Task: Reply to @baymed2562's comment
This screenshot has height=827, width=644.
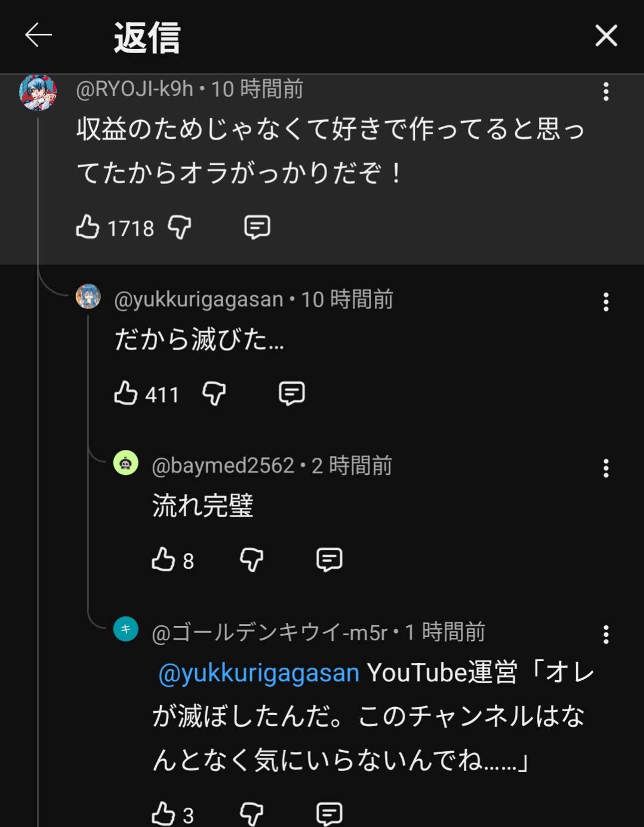Action: coord(329,560)
